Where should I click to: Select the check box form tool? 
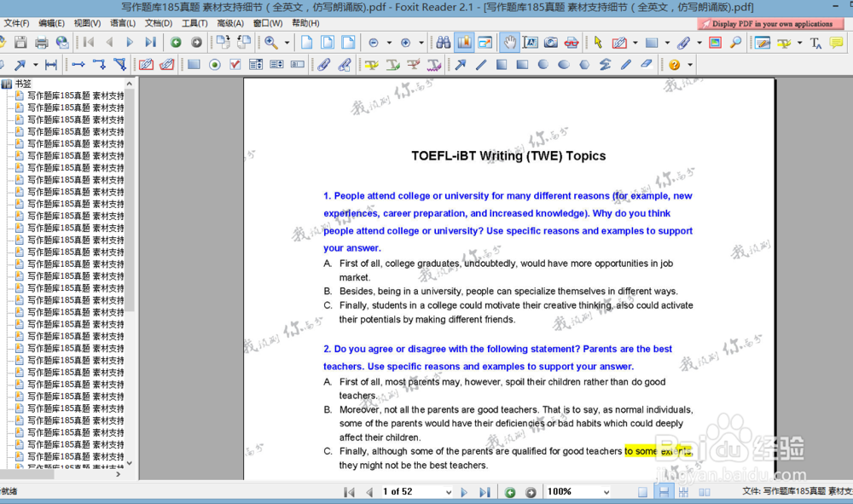(235, 65)
